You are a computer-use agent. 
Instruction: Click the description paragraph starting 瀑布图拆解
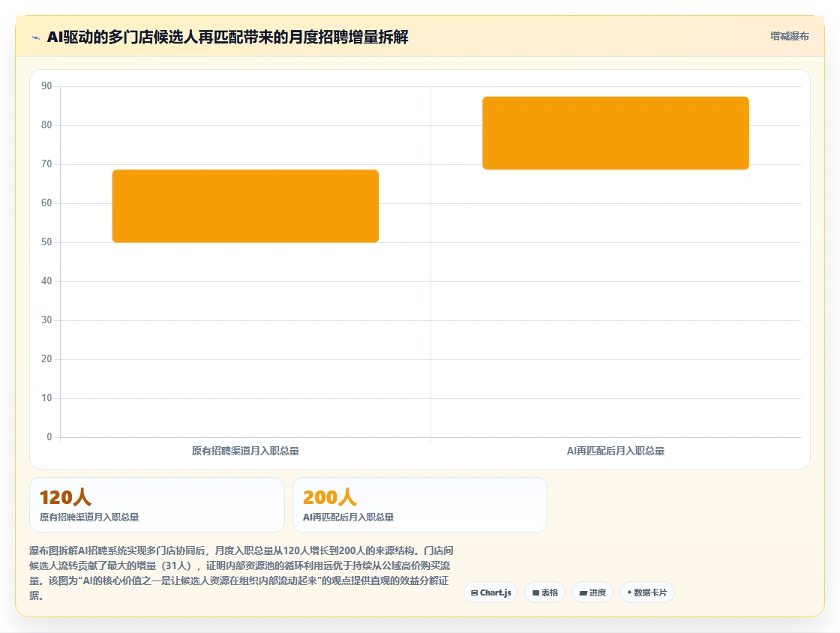point(241,573)
